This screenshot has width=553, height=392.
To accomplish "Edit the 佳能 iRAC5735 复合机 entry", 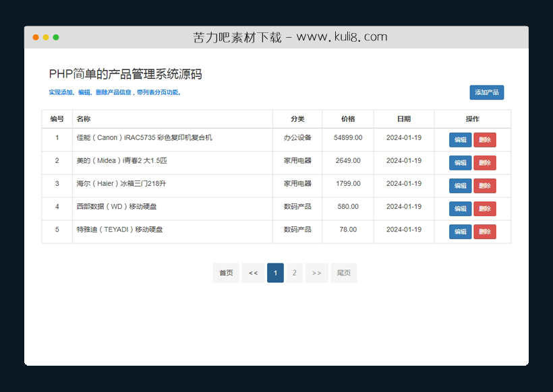I will pos(459,140).
